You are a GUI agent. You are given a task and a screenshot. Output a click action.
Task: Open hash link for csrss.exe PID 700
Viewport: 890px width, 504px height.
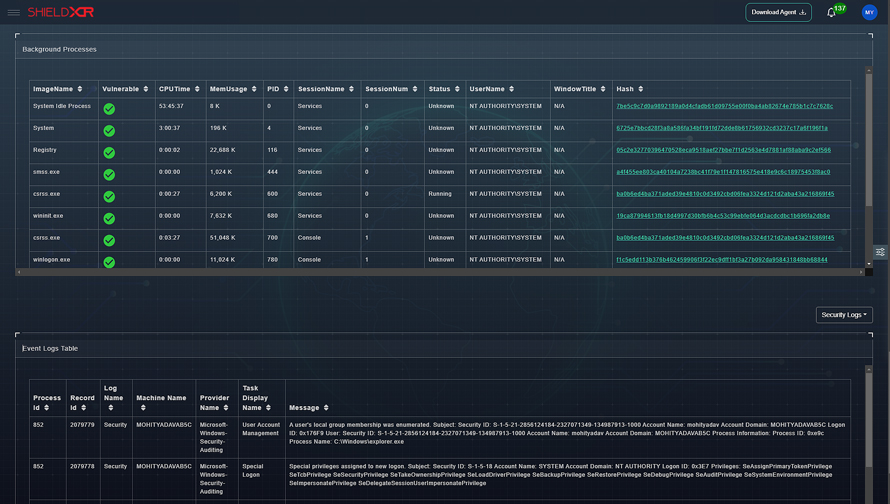(x=725, y=238)
